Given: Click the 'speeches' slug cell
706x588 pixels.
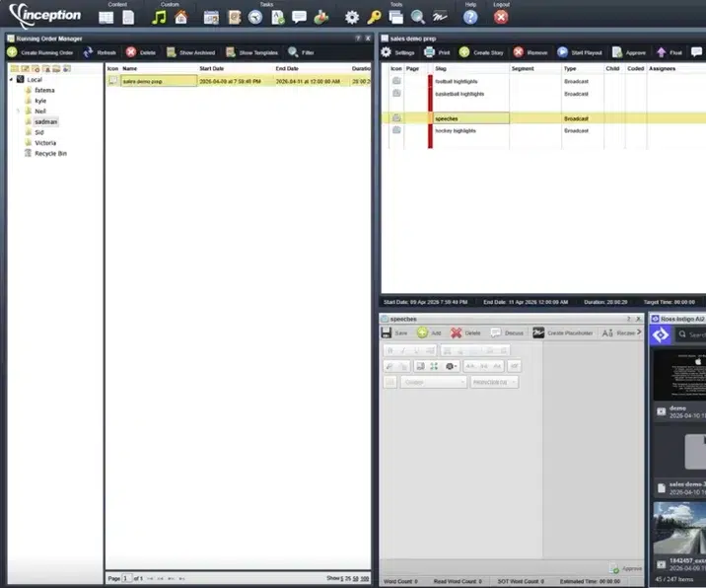Looking at the screenshot, I should point(471,118).
